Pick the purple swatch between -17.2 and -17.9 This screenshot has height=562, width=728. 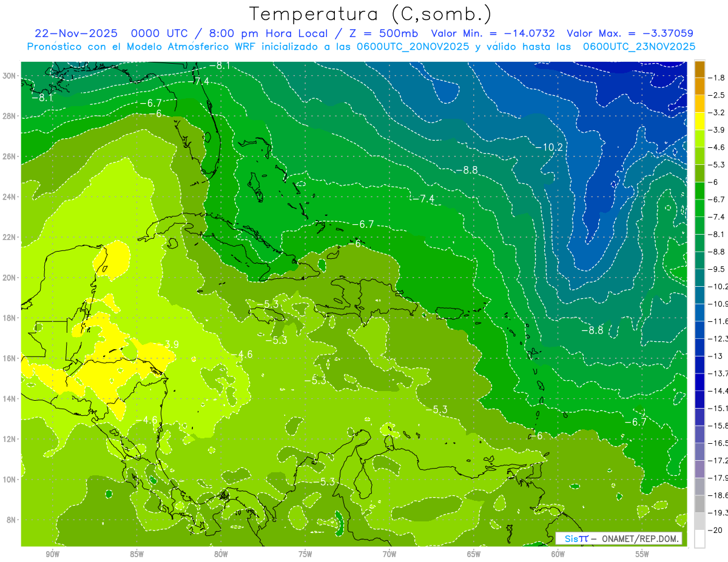click(699, 469)
